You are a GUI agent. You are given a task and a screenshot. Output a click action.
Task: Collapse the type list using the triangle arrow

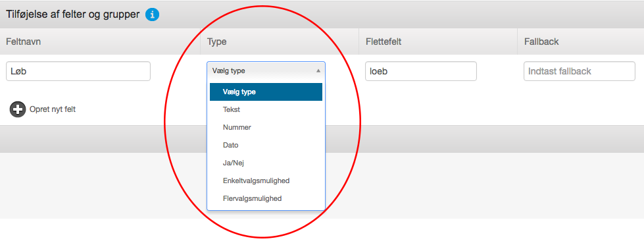pyautogui.click(x=318, y=70)
